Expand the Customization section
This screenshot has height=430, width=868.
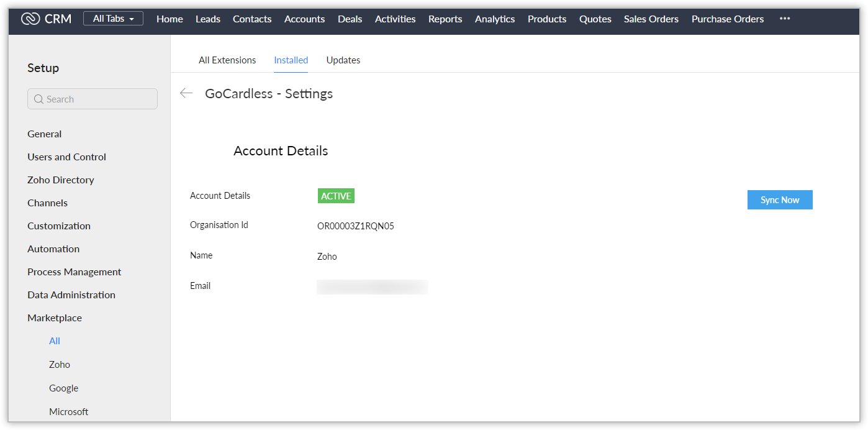tap(59, 226)
